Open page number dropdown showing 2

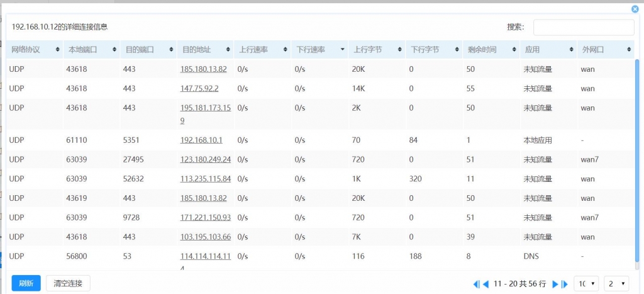(x=616, y=284)
